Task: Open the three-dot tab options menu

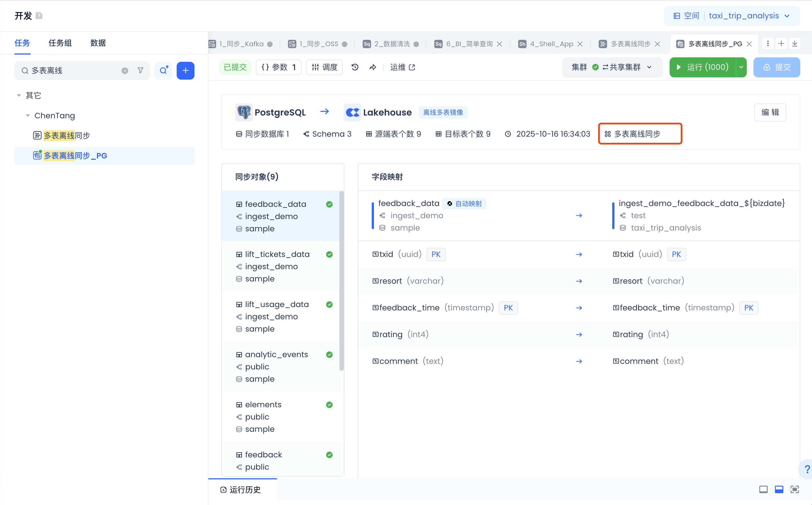Action: [768, 44]
